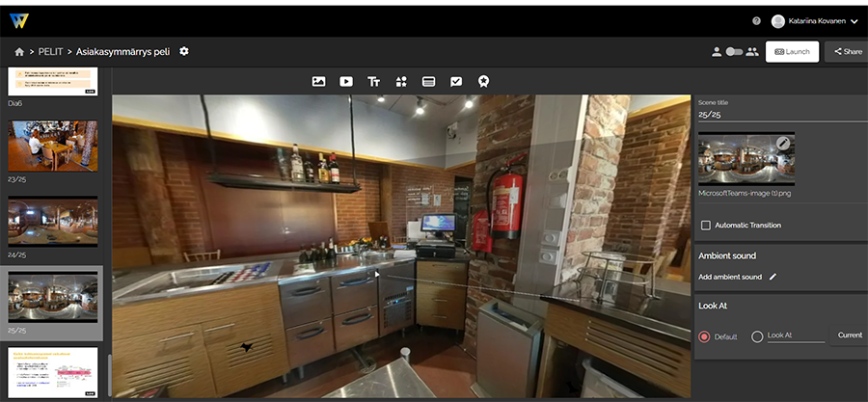Add a quiz with the checkmark bubble icon

tap(456, 82)
